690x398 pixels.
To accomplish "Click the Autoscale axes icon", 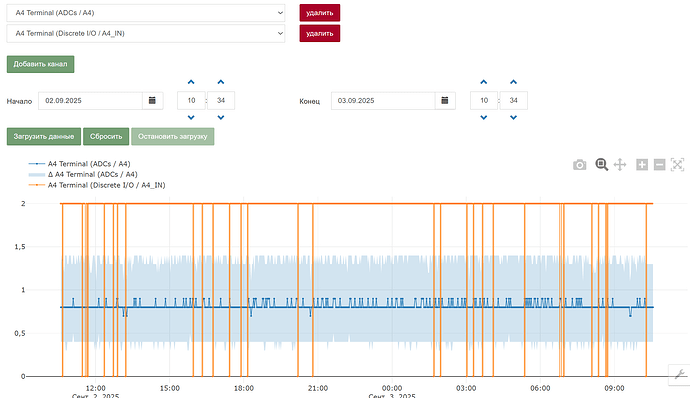I will tap(677, 165).
